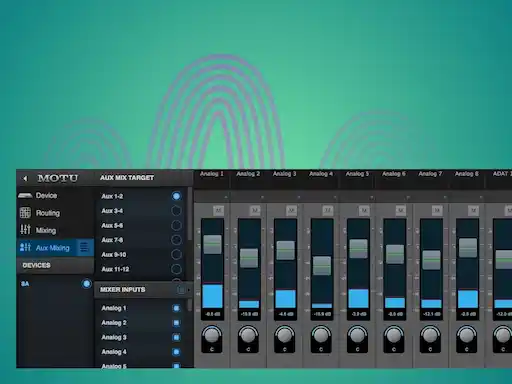512x384 pixels.
Task: Click the Analog 3 pan knob
Action: (285, 336)
